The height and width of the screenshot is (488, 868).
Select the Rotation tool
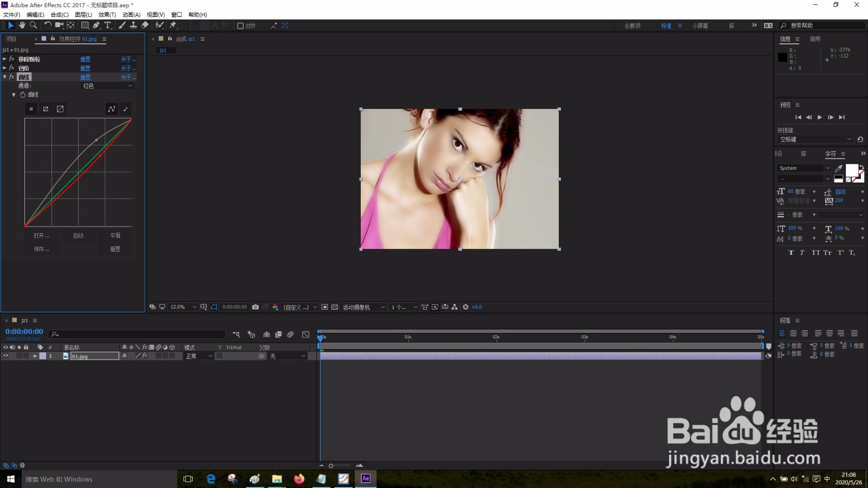point(48,25)
